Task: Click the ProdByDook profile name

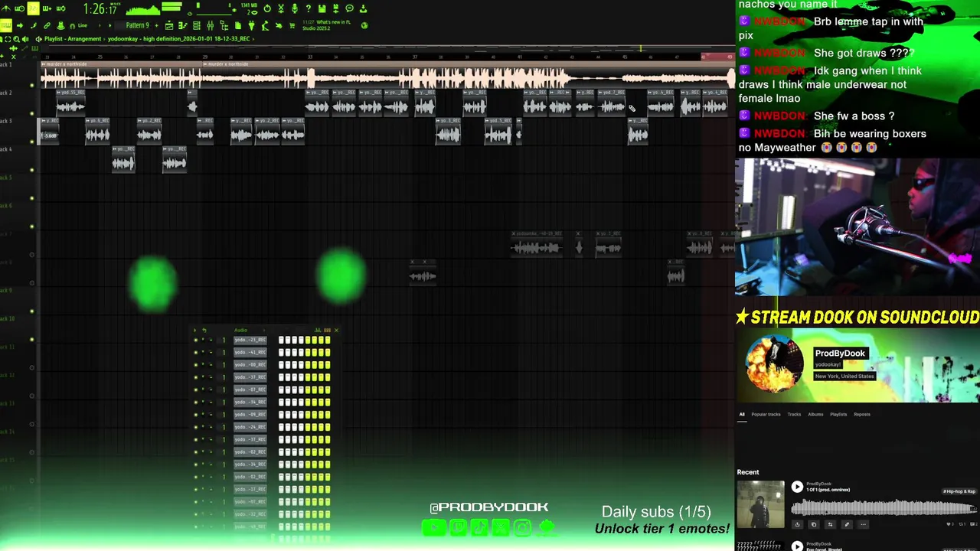Action: click(840, 353)
